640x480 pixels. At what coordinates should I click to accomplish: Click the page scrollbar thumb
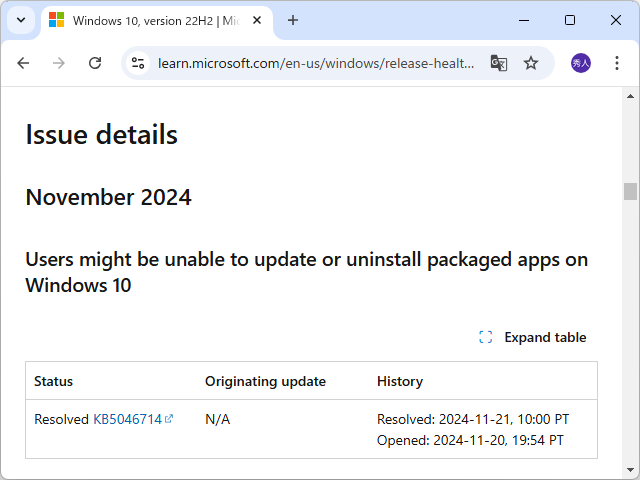(x=630, y=191)
